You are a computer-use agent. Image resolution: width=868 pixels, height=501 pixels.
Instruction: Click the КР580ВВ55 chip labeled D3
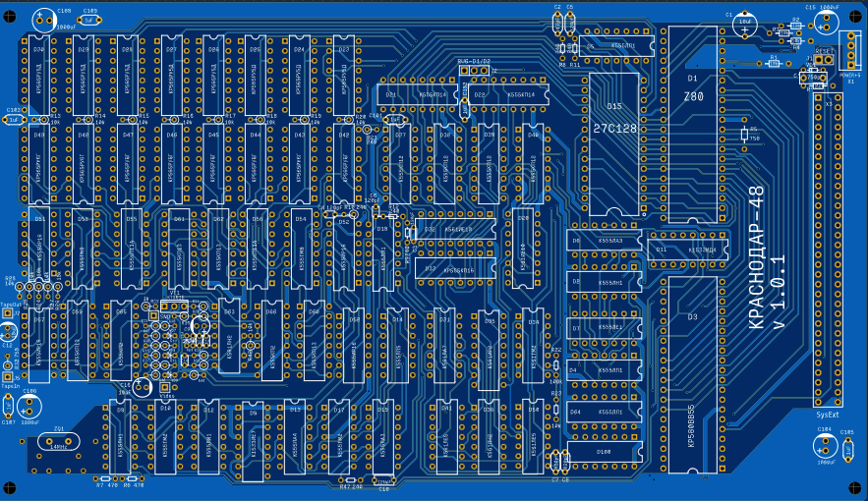click(692, 373)
